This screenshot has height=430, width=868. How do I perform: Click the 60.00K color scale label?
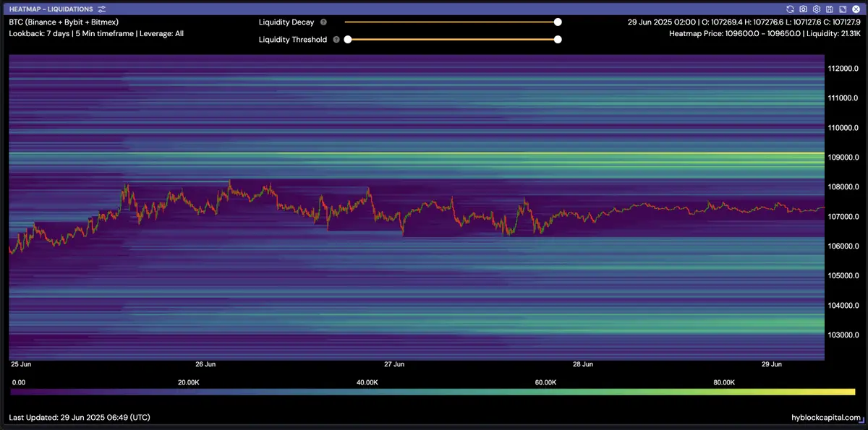pos(545,382)
